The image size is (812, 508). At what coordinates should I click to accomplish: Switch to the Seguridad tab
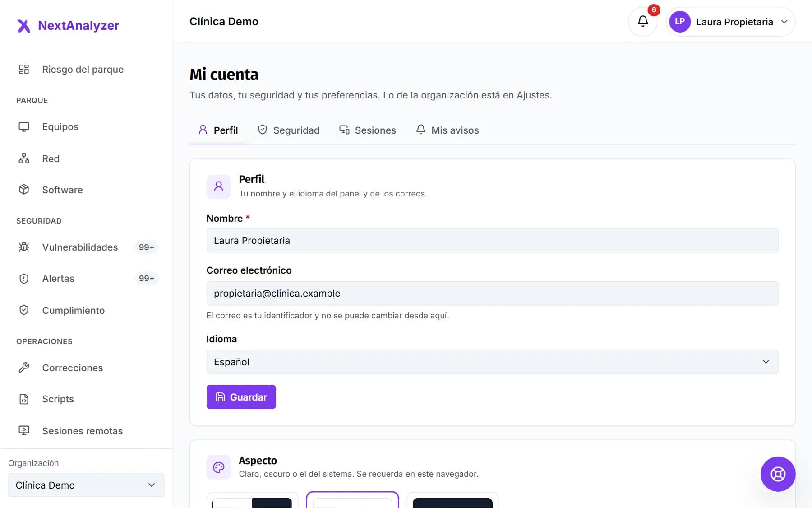coord(289,130)
